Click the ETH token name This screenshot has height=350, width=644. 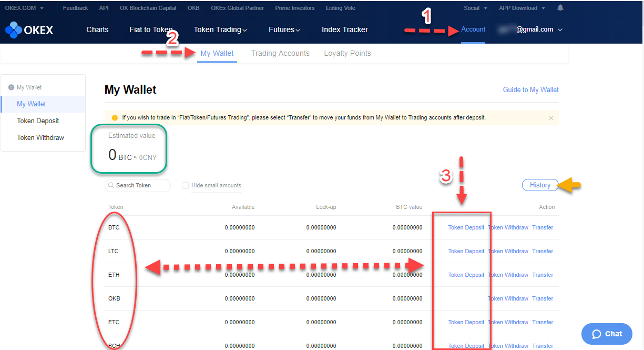click(114, 275)
